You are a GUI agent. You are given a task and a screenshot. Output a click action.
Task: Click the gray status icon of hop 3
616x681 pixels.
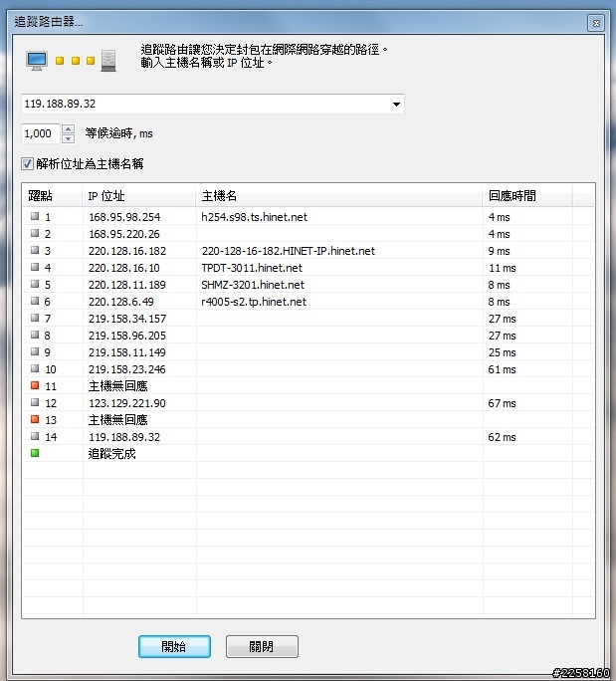35,250
